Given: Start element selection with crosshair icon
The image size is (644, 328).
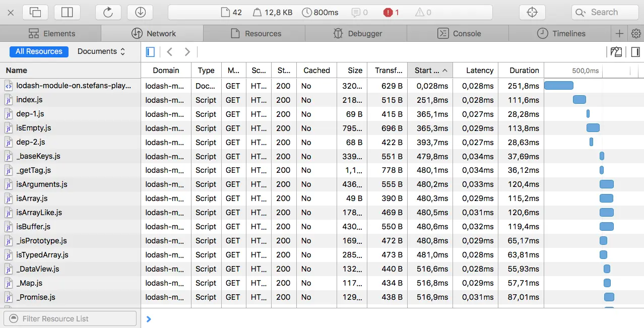Looking at the screenshot, I should (x=532, y=12).
